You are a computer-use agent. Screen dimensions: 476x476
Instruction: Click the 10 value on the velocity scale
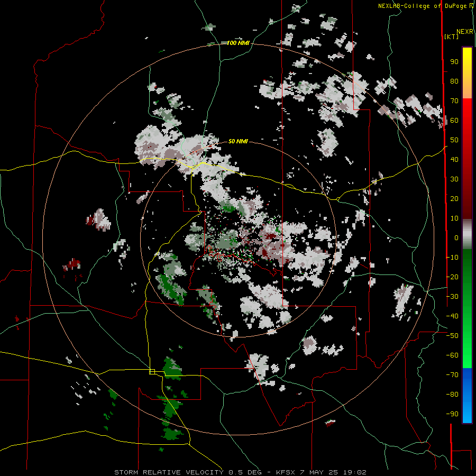454,218
